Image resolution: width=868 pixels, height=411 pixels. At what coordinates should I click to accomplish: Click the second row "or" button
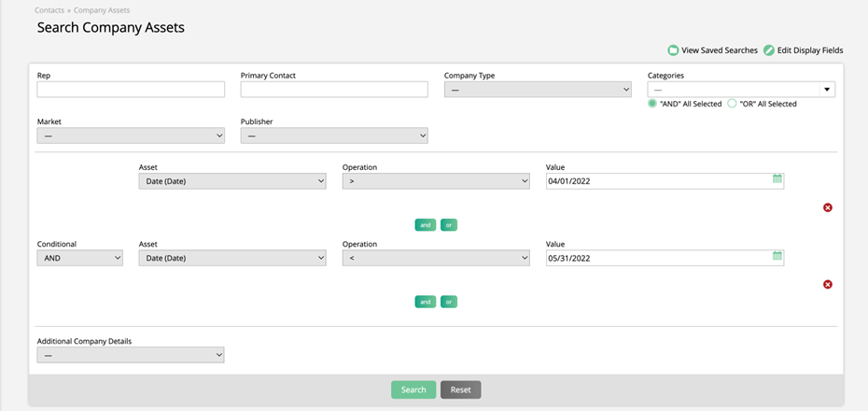[x=449, y=302]
